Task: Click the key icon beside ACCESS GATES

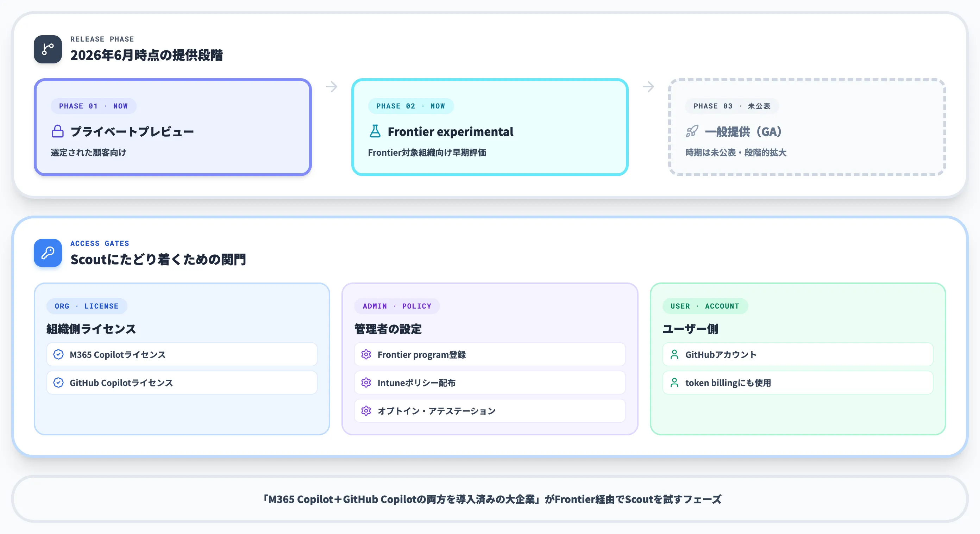Action: pos(48,253)
